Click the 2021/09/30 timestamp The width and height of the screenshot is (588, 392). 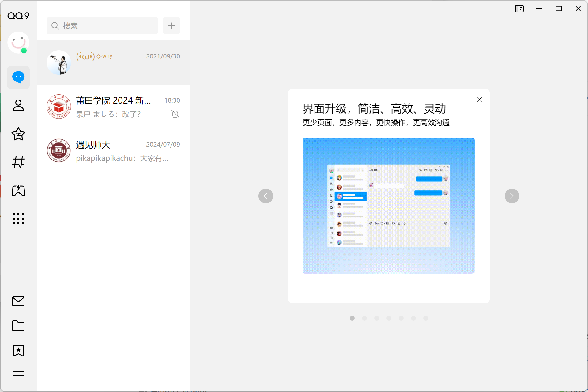point(163,56)
